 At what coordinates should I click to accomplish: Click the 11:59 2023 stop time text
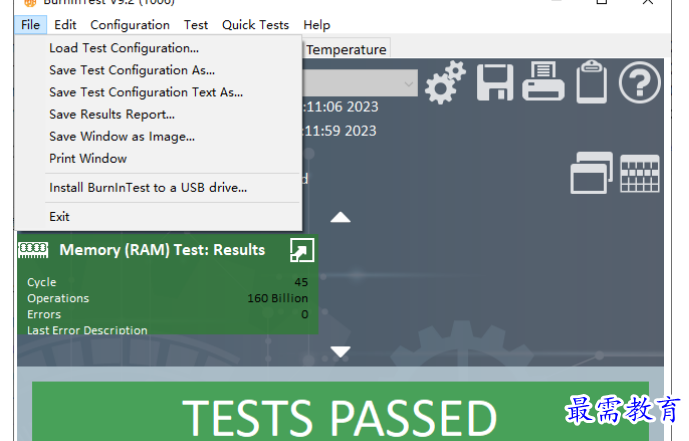pos(340,131)
